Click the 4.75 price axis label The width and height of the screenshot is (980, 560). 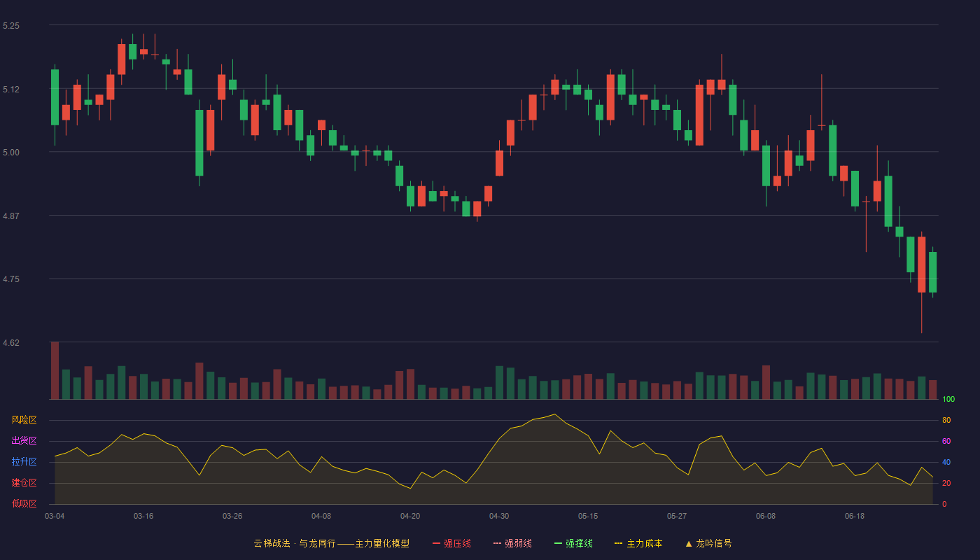11,279
